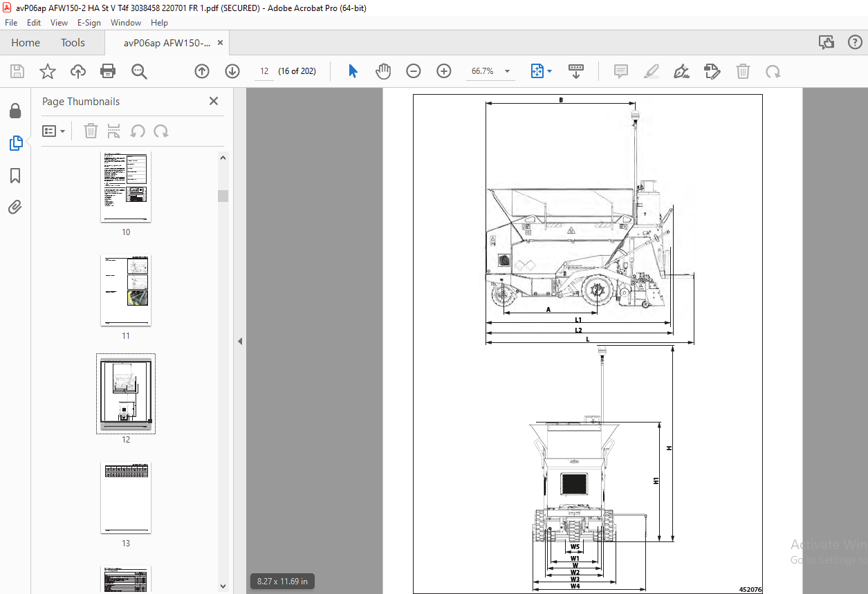Show the Page Thumbnails panel icon
Image resolution: width=868 pixels, height=594 pixels.
[x=15, y=143]
